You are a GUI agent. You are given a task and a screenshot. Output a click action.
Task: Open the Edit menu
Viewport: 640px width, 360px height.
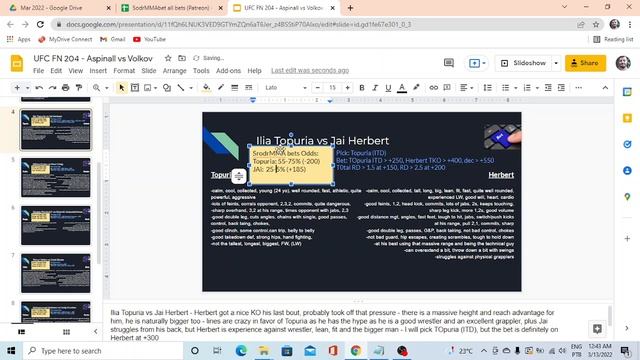[x=56, y=71]
